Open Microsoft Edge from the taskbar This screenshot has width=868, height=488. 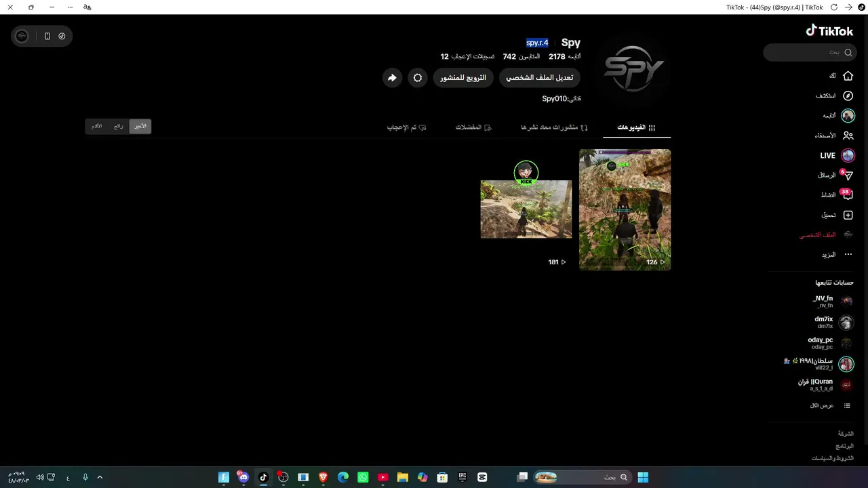point(343,477)
